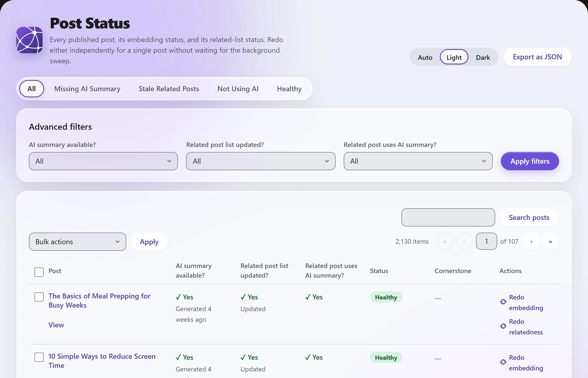Click 'Generated 4 weeks ago' in Meal Prepping row
The height and width of the screenshot is (378, 588).
point(193,314)
